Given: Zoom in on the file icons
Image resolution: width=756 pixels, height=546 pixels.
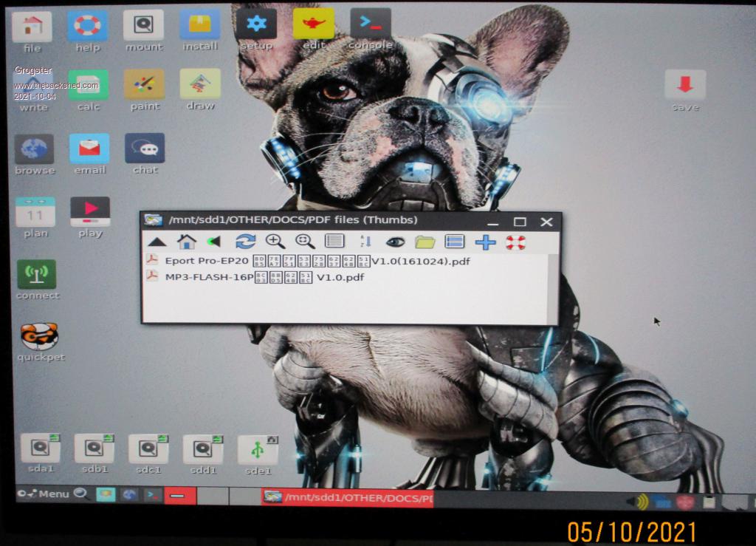Looking at the screenshot, I should [275, 242].
